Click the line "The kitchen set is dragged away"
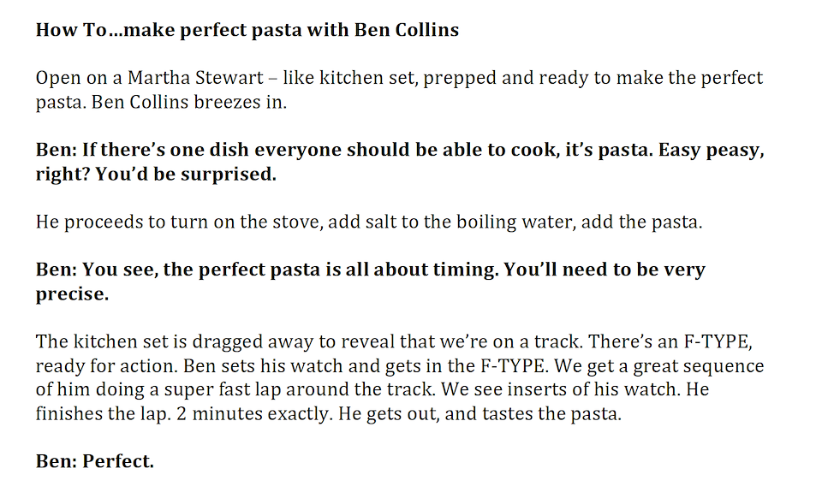Viewport: 822px width, 504px height. point(171,341)
